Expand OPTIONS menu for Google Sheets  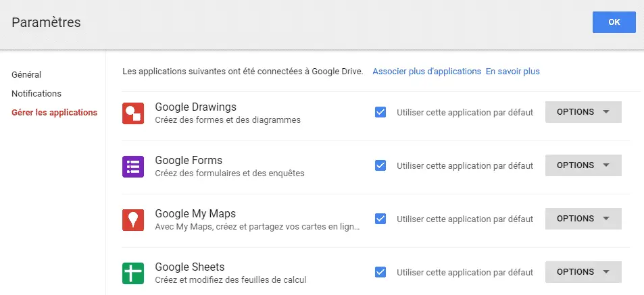583,272
